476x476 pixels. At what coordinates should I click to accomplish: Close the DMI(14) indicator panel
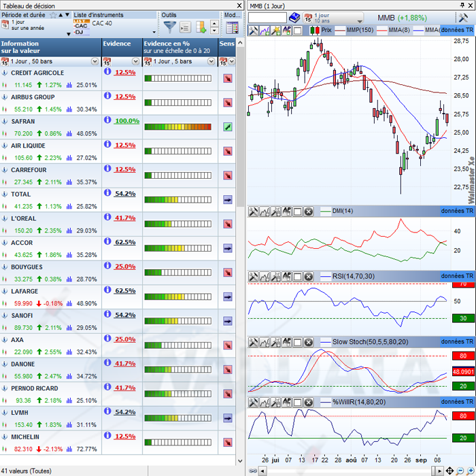pos(309,211)
